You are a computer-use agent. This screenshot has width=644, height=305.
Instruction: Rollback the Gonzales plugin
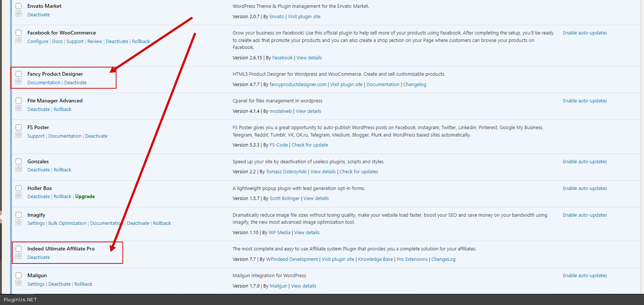pos(62,170)
